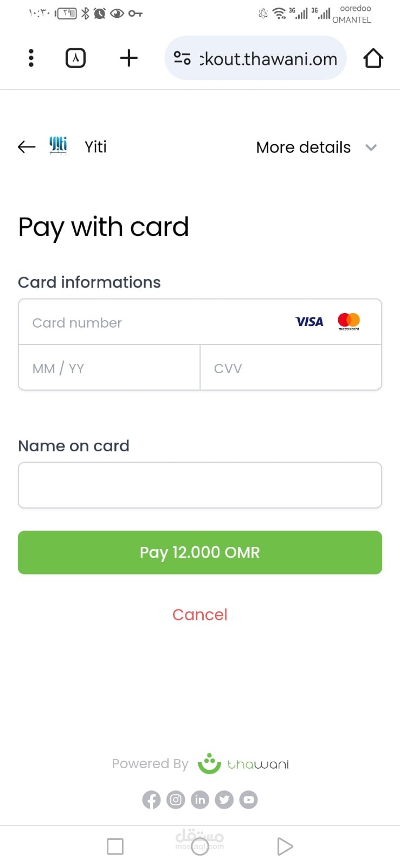Focus the Name on card input

[200, 485]
